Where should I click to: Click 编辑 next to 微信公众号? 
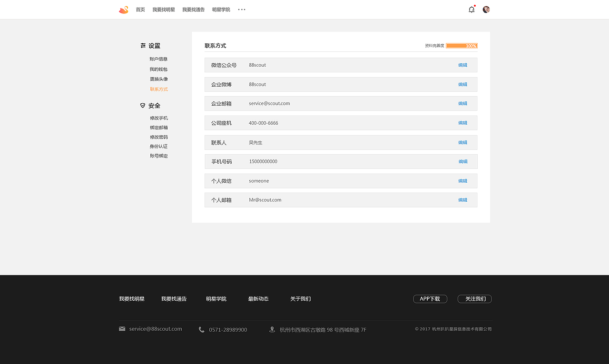(x=462, y=65)
